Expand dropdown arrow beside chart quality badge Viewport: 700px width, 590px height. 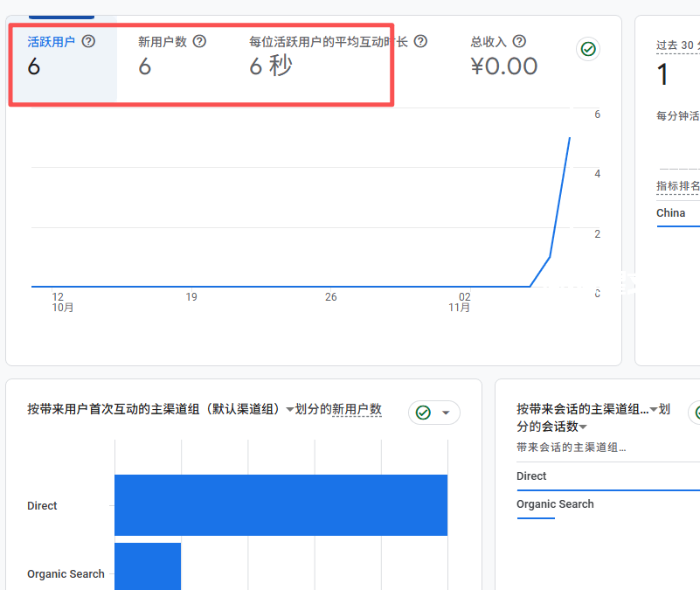[446, 413]
